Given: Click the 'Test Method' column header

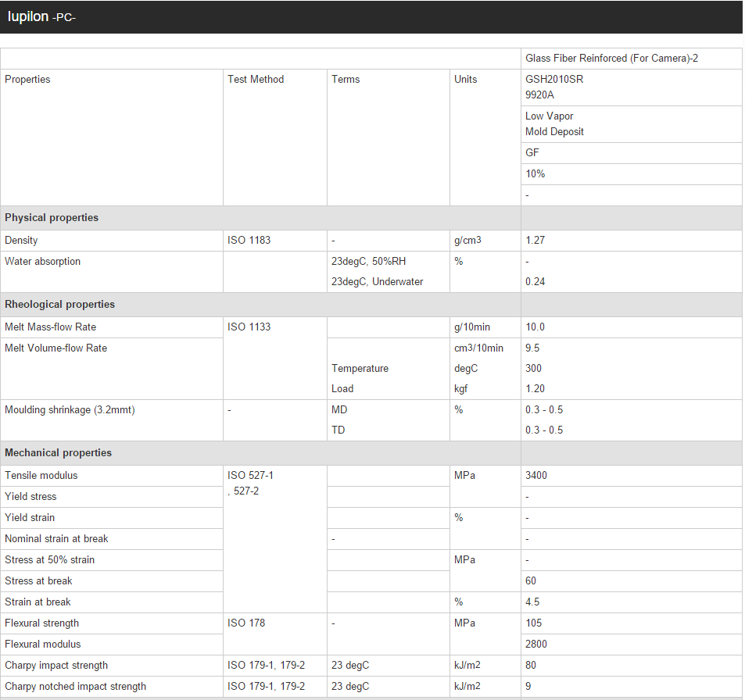Looking at the screenshot, I should tap(274, 137).
